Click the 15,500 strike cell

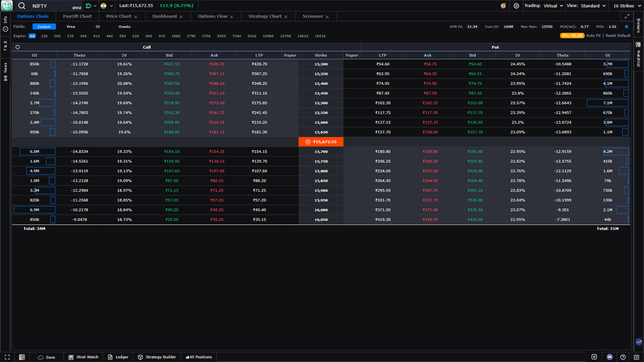[321, 102]
